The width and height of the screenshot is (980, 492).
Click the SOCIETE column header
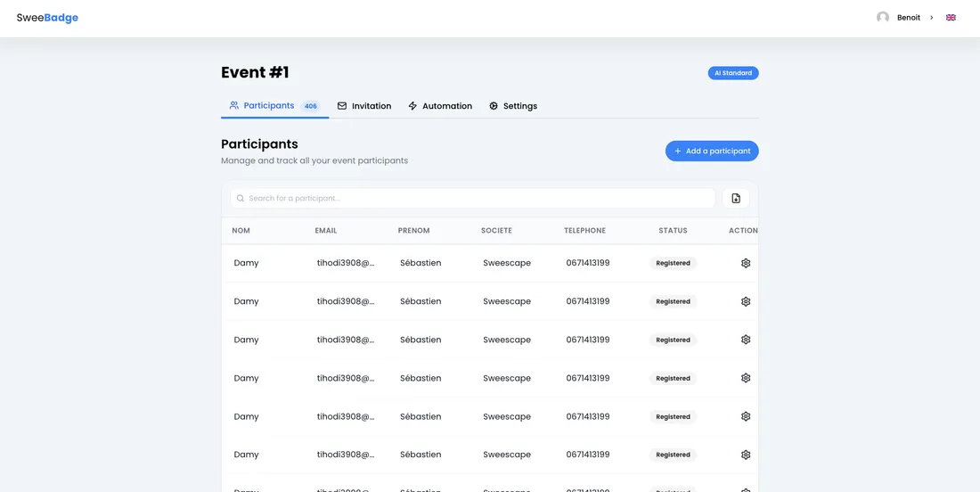[496, 231]
